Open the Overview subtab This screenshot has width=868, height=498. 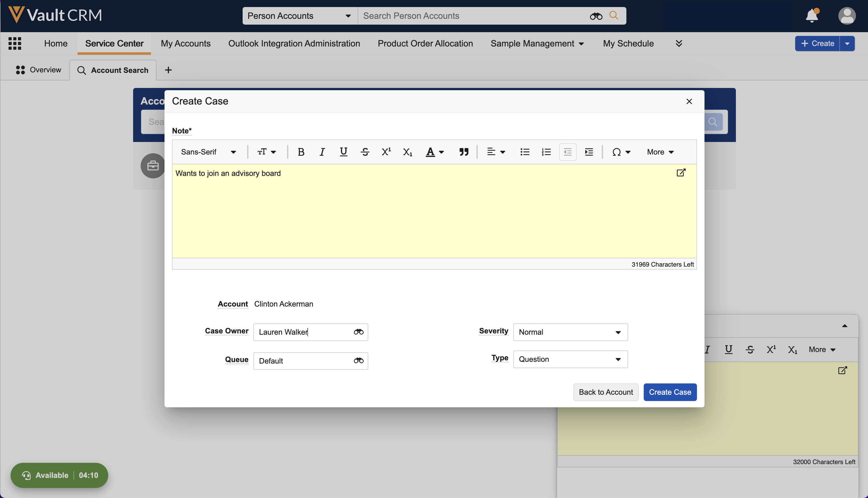pos(38,70)
